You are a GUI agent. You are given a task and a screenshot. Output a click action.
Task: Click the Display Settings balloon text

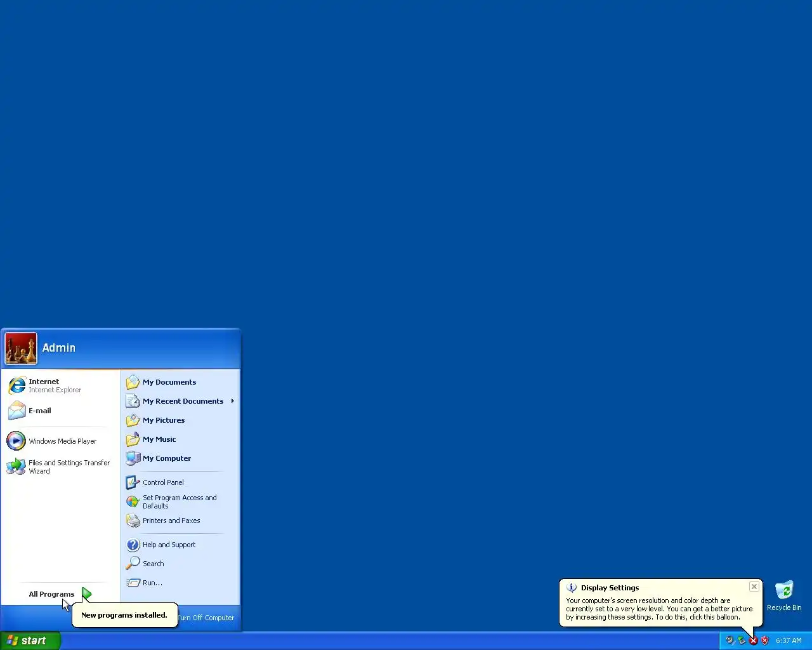coord(659,609)
